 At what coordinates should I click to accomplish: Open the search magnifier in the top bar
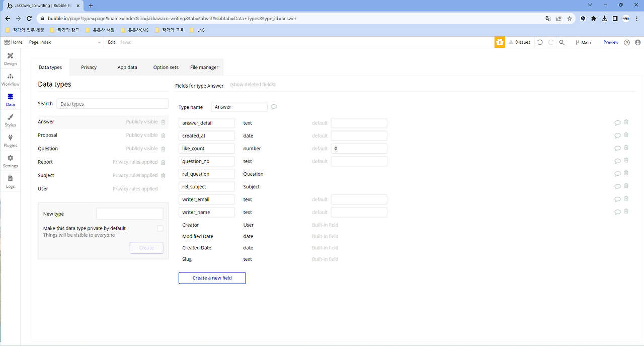(562, 42)
